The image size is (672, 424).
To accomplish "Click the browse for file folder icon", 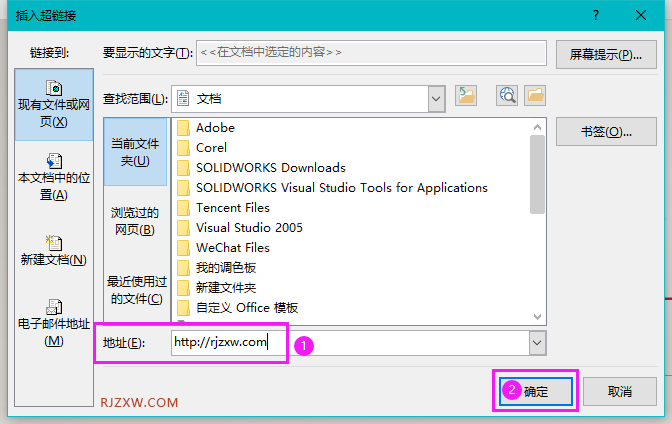I will click(535, 95).
